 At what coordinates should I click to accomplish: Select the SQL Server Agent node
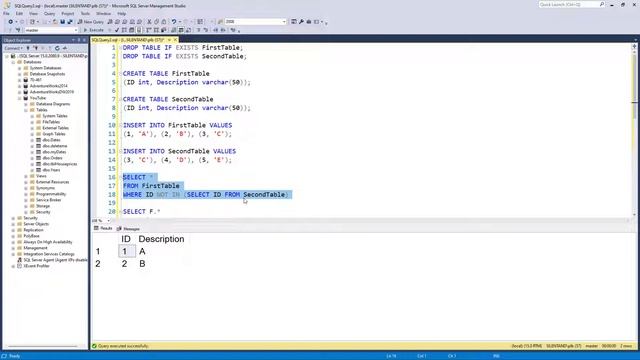55,260
